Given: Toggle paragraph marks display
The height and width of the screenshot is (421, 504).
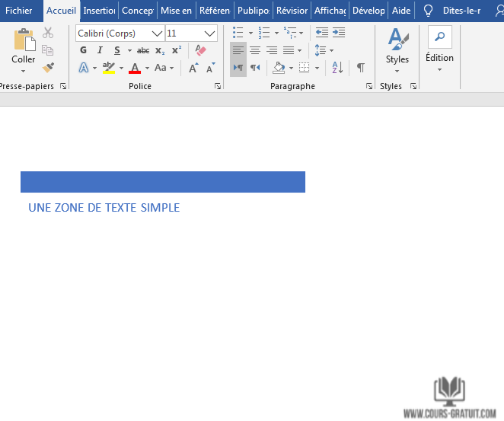Looking at the screenshot, I should [361, 68].
